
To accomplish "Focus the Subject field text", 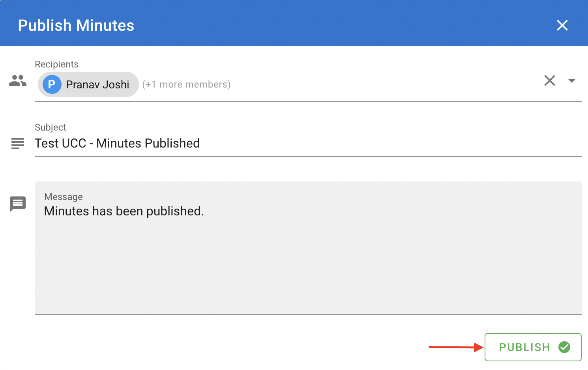I will [x=117, y=143].
